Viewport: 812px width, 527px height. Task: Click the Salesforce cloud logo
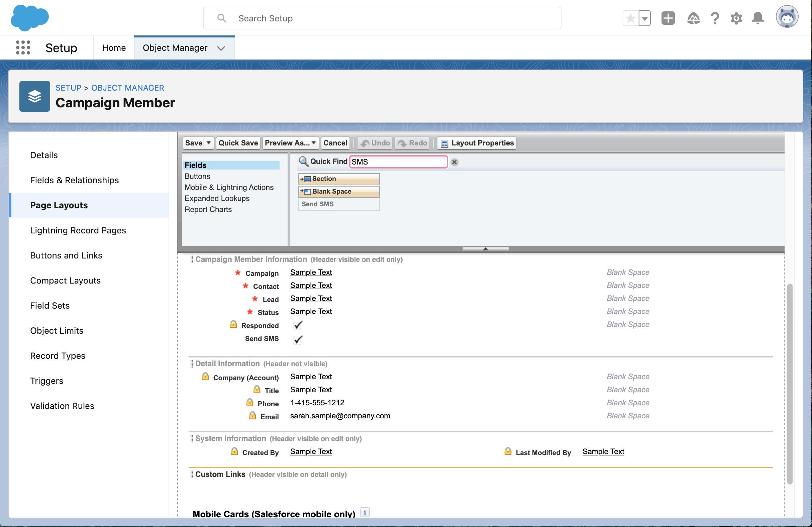pos(30,18)
